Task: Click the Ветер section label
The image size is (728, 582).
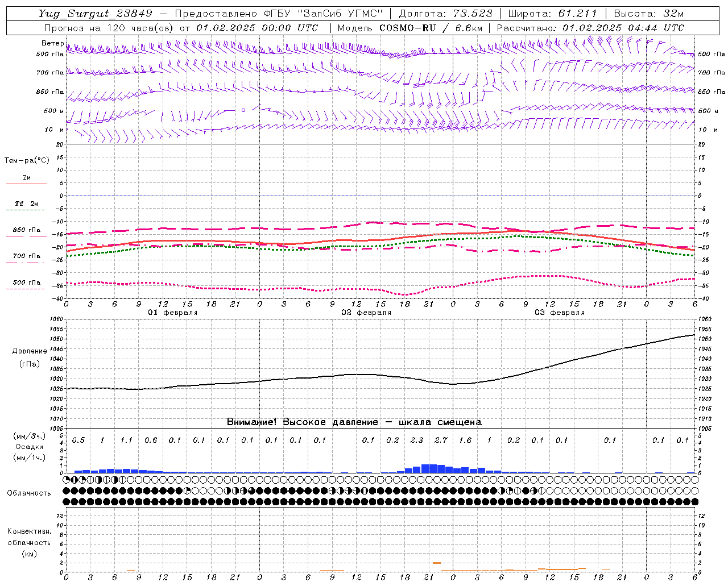Action: pyautogui.click(x=53, y=43)
